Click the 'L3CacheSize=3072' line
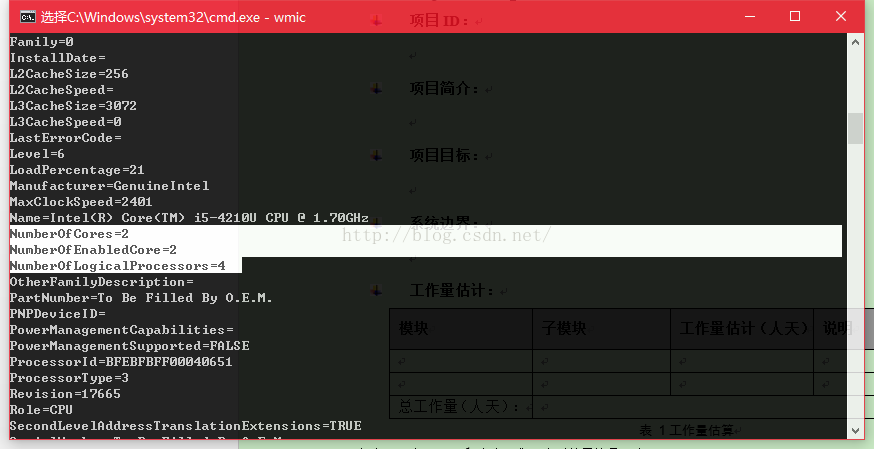The width and height of the screenshot is (874, 449). (x=73, y=106)
